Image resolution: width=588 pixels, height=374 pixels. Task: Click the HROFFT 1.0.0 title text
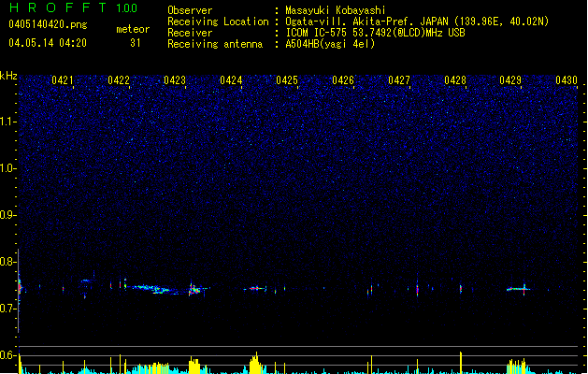point(74,7)
